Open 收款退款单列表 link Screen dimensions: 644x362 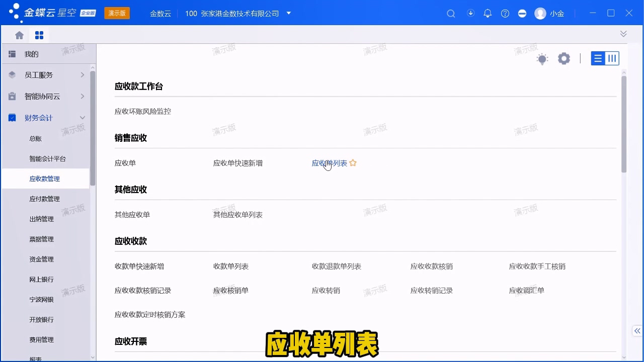337,266
